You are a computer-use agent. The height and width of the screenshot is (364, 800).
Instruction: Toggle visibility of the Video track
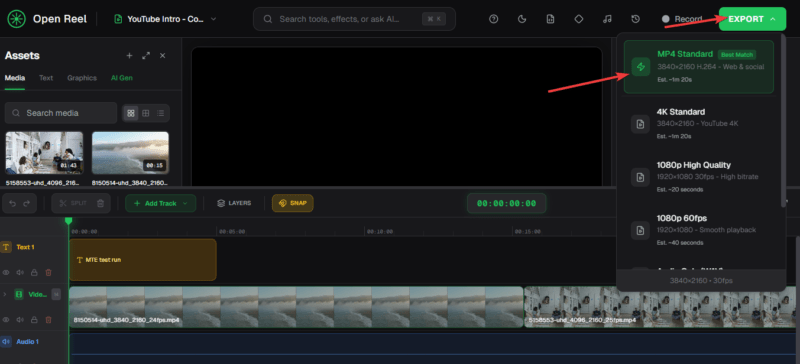click(7, 320)
